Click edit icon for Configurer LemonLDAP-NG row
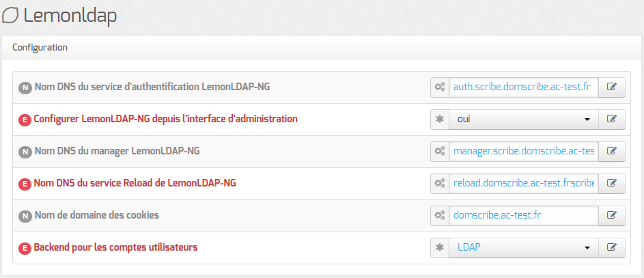This screenshot has height=278, width=644. (612, 119)
